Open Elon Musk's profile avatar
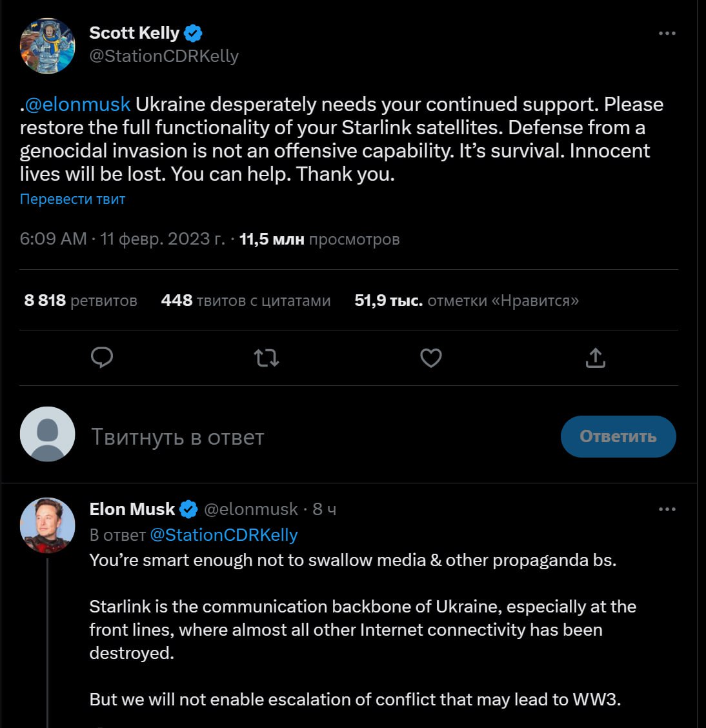The height and width of the screenshot is (728, 706). (x=48, y=525)
